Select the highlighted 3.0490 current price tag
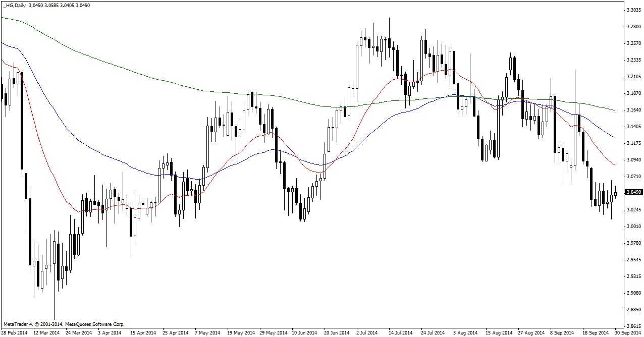644x337 pixels. 633,192
